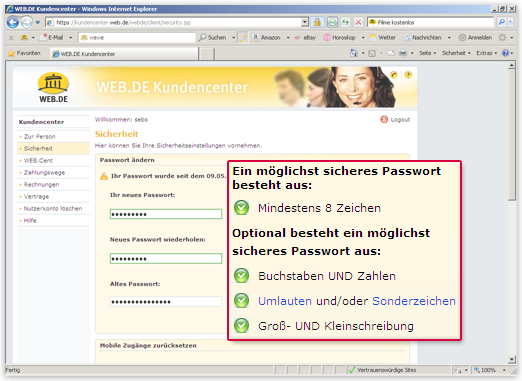This screenshot has height=381, width=522.
Task: Open the Wetter toolbar shortcut
Action: click(382, 38)
